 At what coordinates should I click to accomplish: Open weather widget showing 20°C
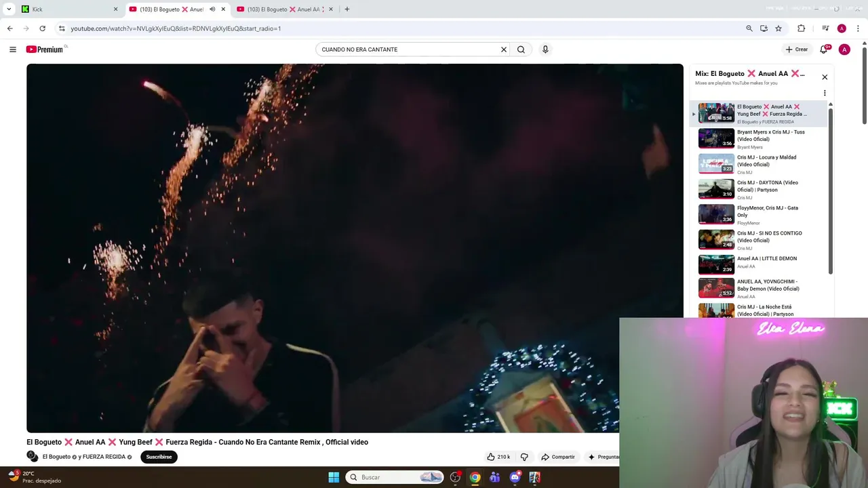click(34, 477)
